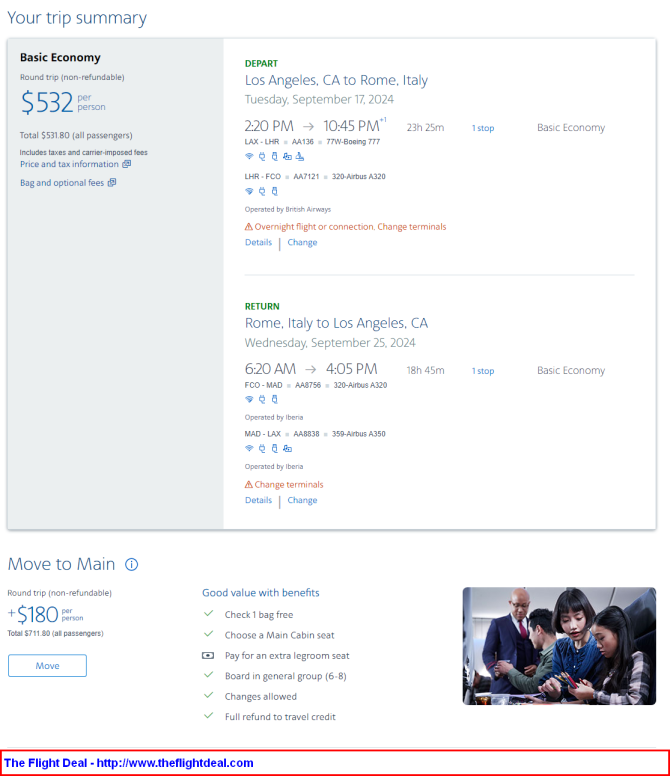Click new-window icon next to Price and tax information
The image size is (670, 776).
(127, 164)
